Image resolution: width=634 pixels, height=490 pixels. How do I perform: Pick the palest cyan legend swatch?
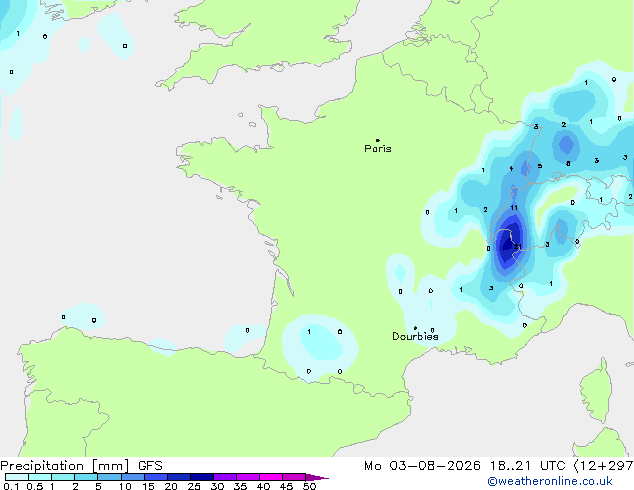click(x=17, y=477)
